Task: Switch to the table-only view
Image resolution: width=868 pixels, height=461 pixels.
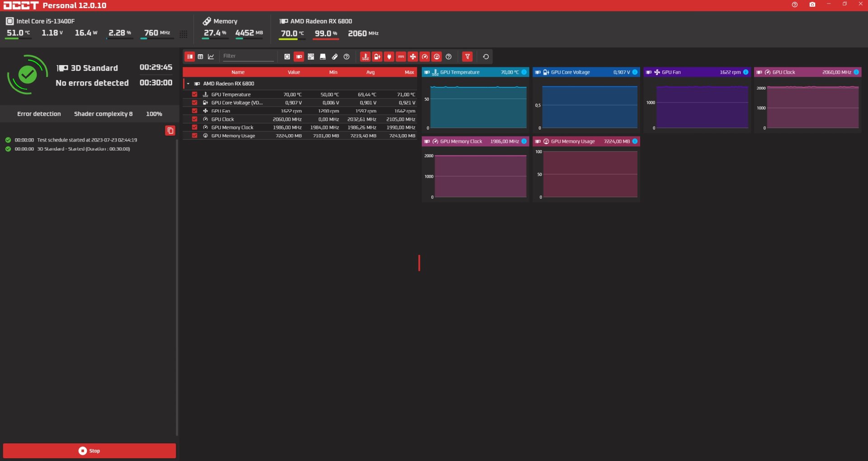Action: click(200, 56)
